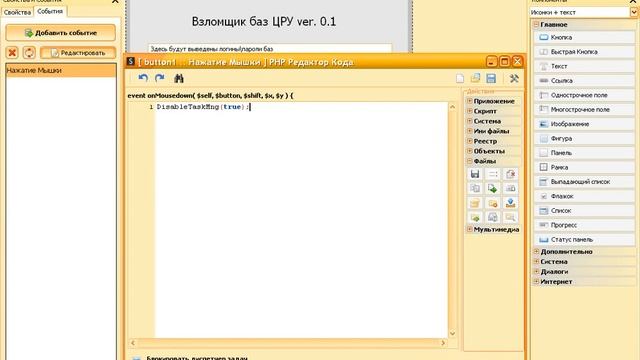Screen dimensions: 640x360
Task: Save code with the blue floppy toolbar icon
Action: click(491, 78)
